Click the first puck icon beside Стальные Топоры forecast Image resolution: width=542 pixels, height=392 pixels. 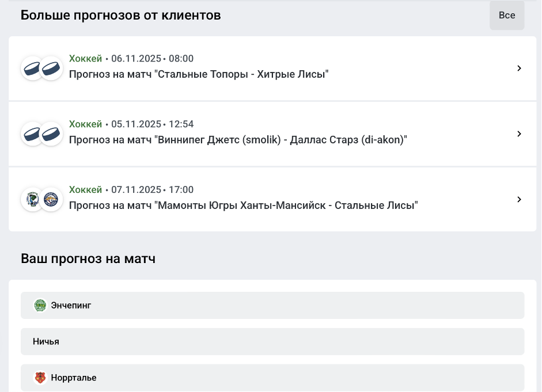tap(32, 68)
